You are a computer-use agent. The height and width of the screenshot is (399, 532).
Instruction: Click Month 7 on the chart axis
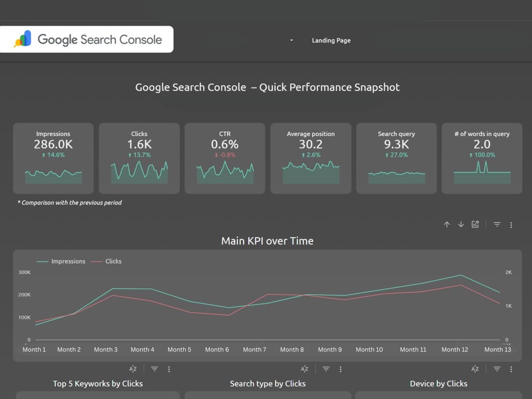tap(254, 350)
